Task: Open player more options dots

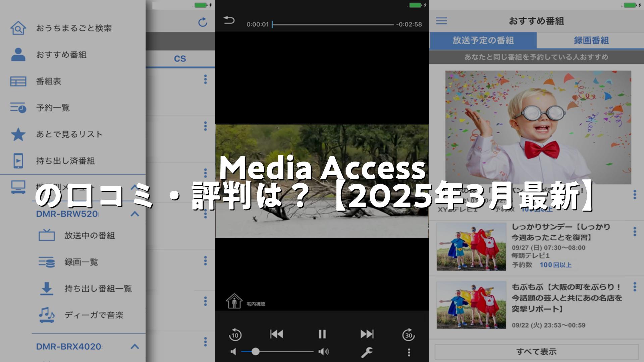Action: pyautogui.click(x=409, y=352)
